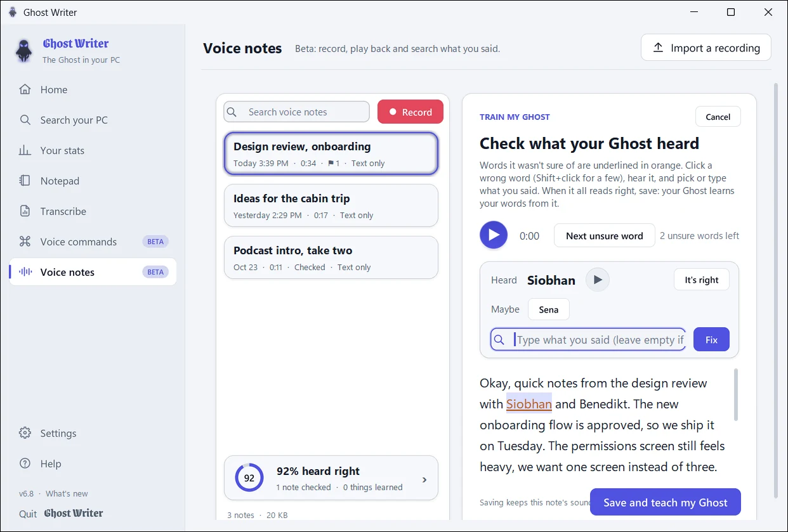Focus the Search voice notes field
788x532 pixels.
[x=296, y=112]
